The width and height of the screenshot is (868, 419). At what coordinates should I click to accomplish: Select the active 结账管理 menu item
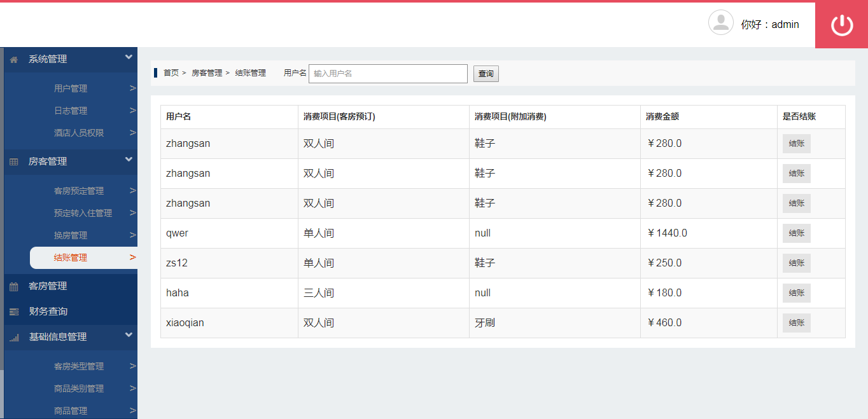(x=83, y=258)
